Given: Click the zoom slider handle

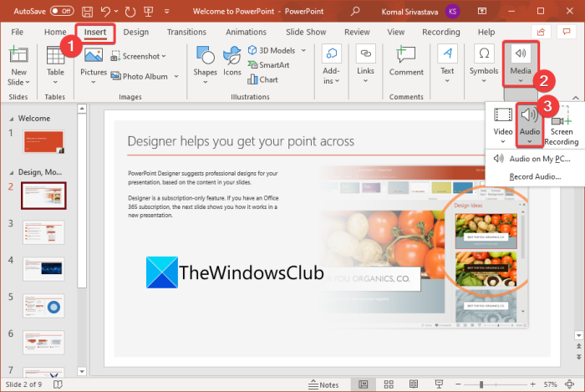Looking at the screenshot, I should pyautogui.click(x=481, y=384).
